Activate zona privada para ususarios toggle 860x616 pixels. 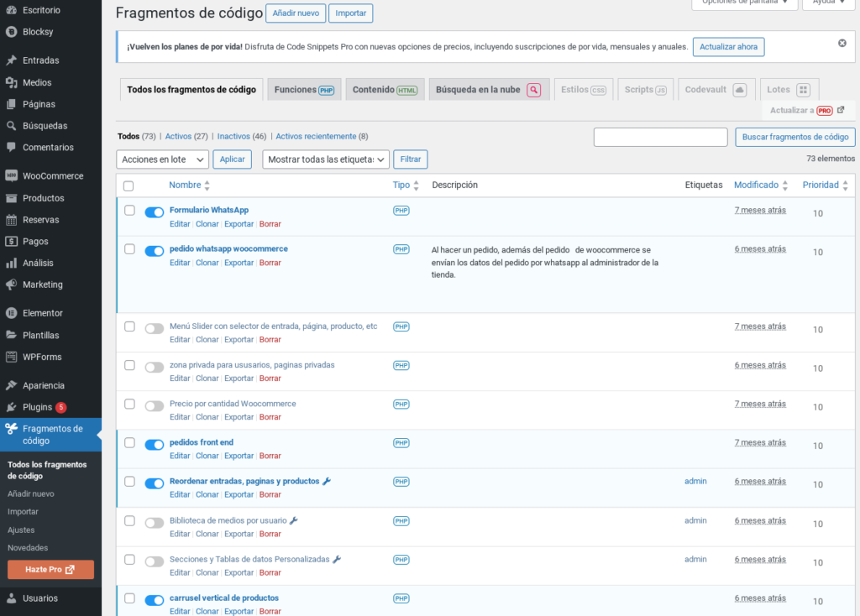(x=155, y=368)
